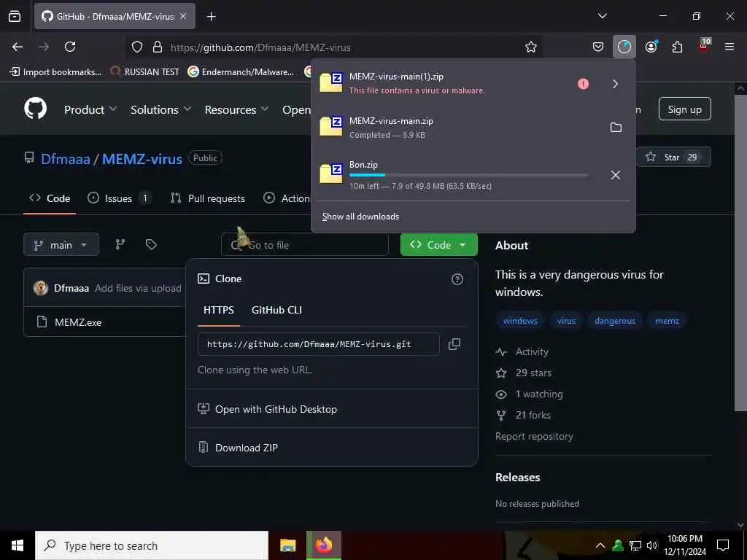The height and width of the screenshot is (560, 747).
Task: Show MEMZ-virus-main.zip in folder
Action: click(x=616, y=128)
